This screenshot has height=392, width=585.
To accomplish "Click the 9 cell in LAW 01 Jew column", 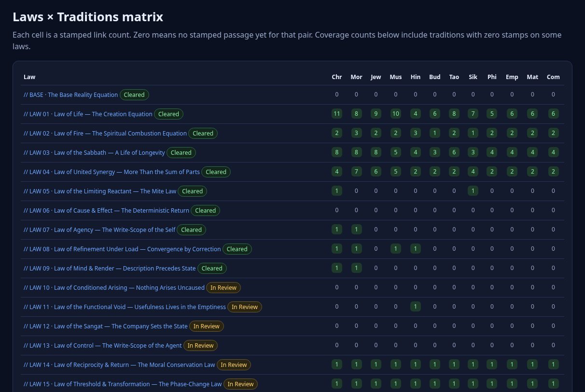I will coord(376,114).
